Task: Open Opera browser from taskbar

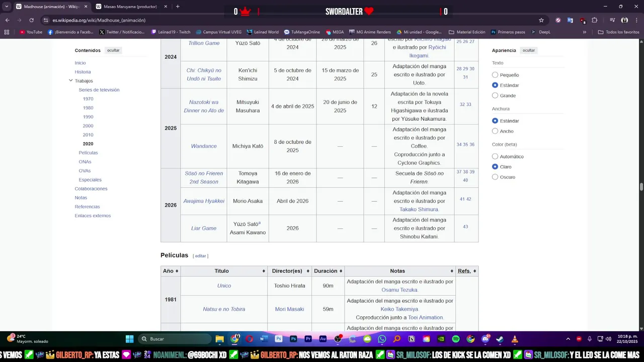Action: [x=249, y=339]
